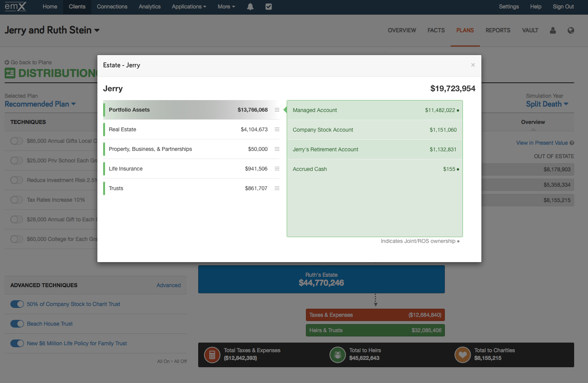This screenshot has width=588, height=383.
Task: Switch to the FACTS tab
Action: [436, 30]
